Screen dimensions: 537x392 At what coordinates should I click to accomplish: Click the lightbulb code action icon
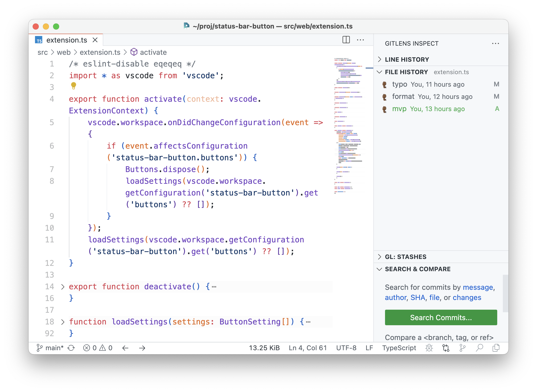pyautogui.click(x=73, y=86)
